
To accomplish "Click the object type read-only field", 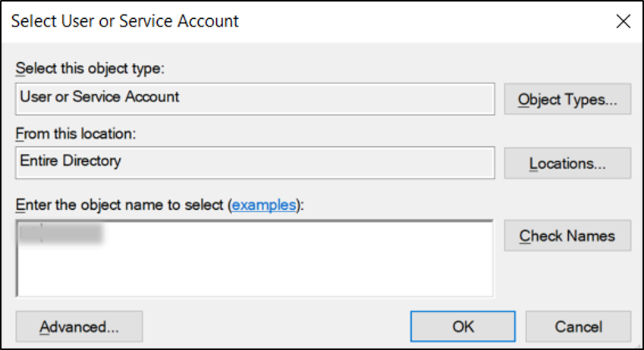I will click(x=303, y=98).
